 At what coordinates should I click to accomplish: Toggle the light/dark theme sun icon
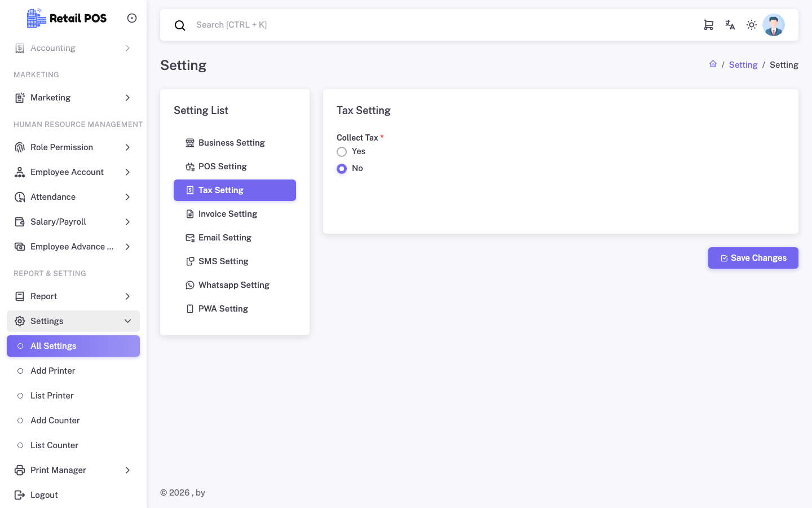click(752, 25)
